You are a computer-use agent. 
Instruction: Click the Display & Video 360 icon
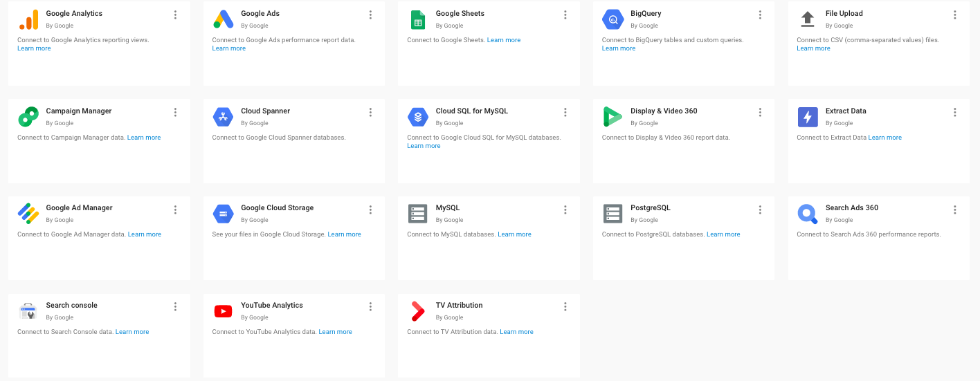[x=613, y=117]
